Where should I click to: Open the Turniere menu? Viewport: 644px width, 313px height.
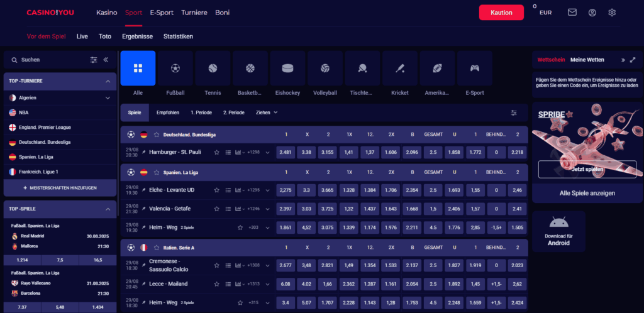click(194, 13)
